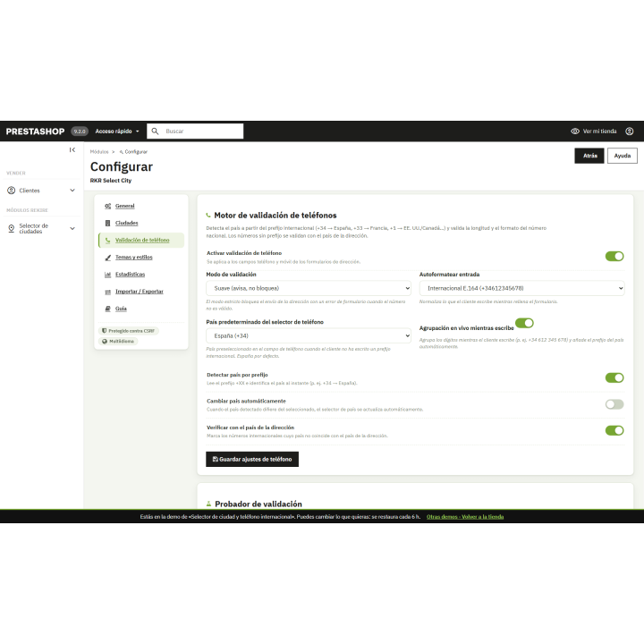
Task: Expand the Clientes menu chevron
Action: click(x=72, y=191)
